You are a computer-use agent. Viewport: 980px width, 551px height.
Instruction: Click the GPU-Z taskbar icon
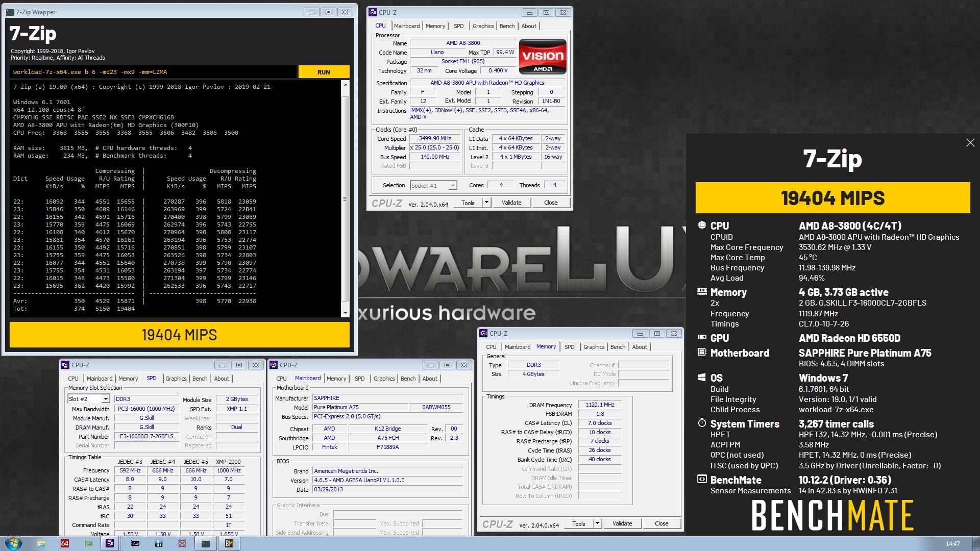click(135, 543)
